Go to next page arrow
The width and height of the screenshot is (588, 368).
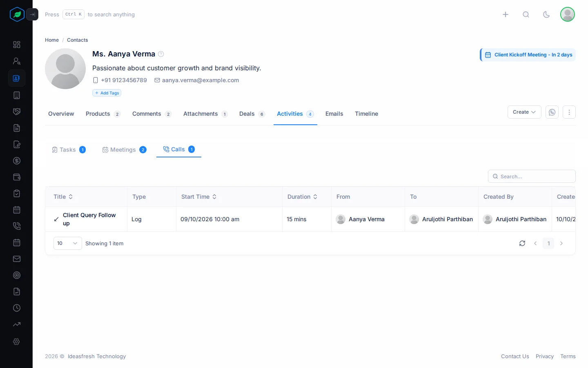pos(561,243)
